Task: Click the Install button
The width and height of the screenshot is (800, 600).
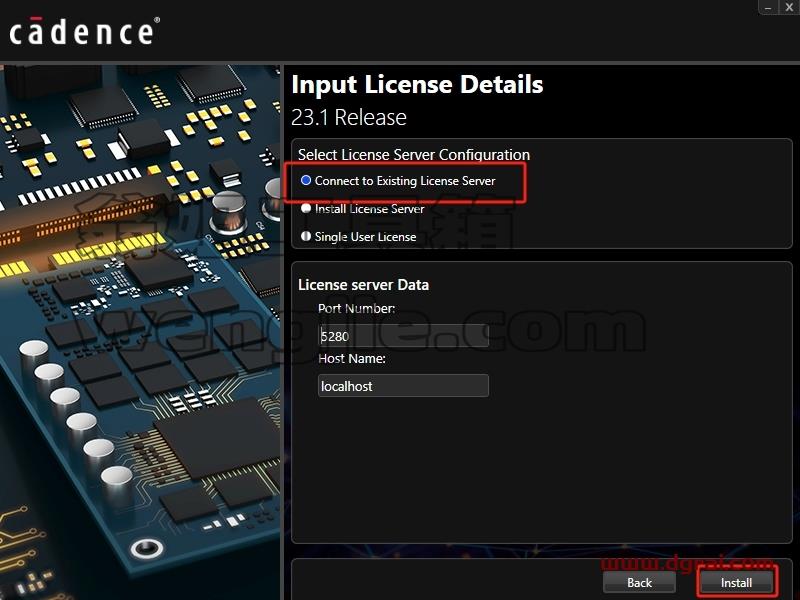Action: click(x=736, y=582)
